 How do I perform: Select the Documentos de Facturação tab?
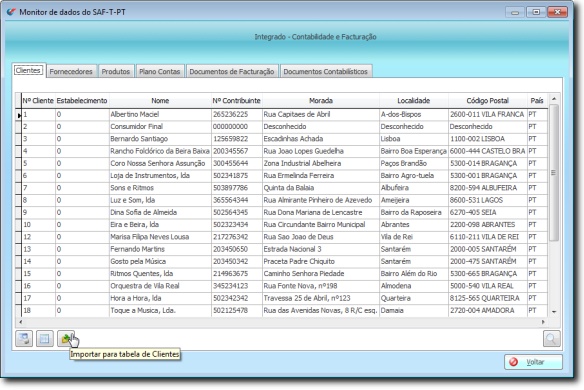point(232,71)
